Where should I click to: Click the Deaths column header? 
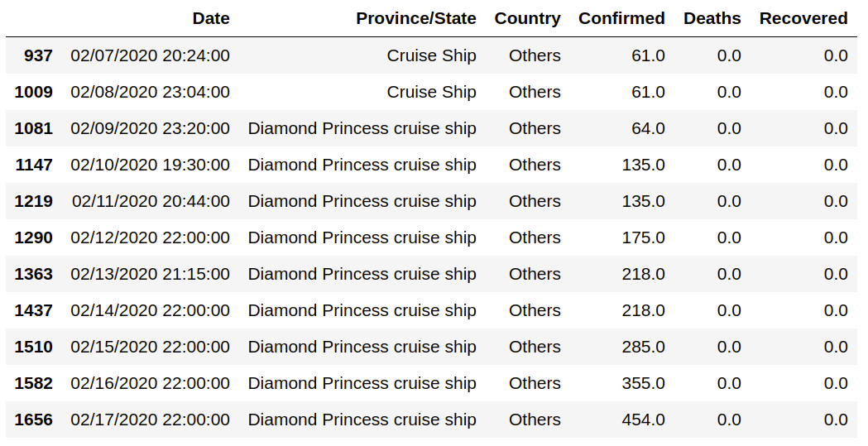(x=712, y=18)
